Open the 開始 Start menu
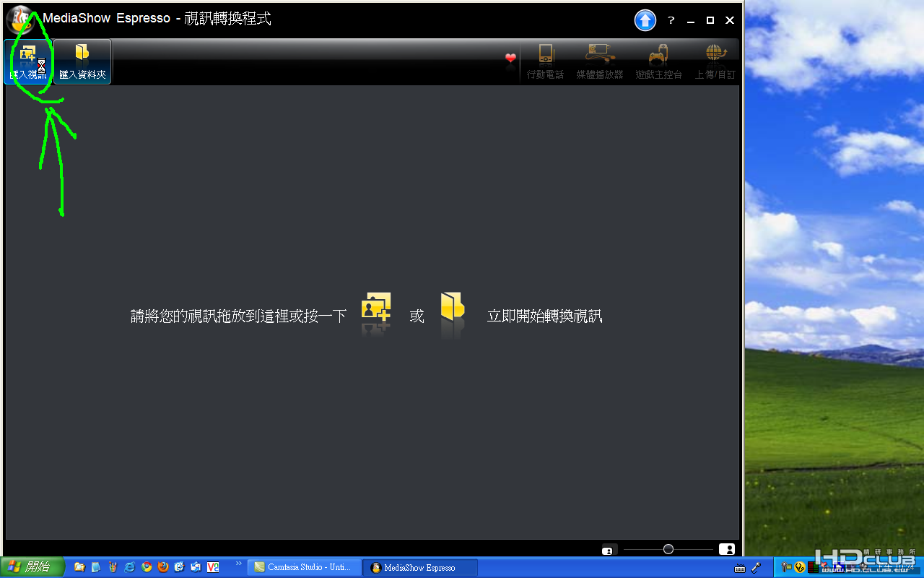This screenshot has width=924, height=578. click(32, 567)
